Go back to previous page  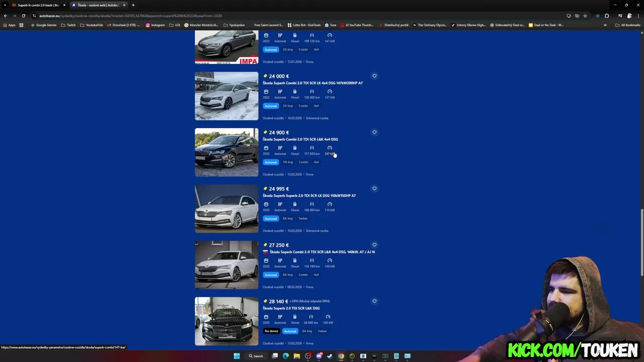coord(6,16)
